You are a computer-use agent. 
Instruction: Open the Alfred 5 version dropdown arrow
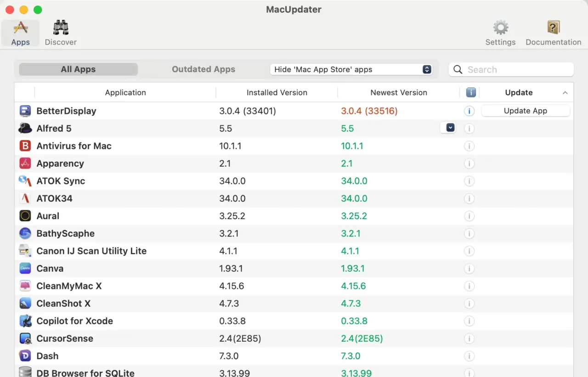pyautogui.click(x=450, y=128)
